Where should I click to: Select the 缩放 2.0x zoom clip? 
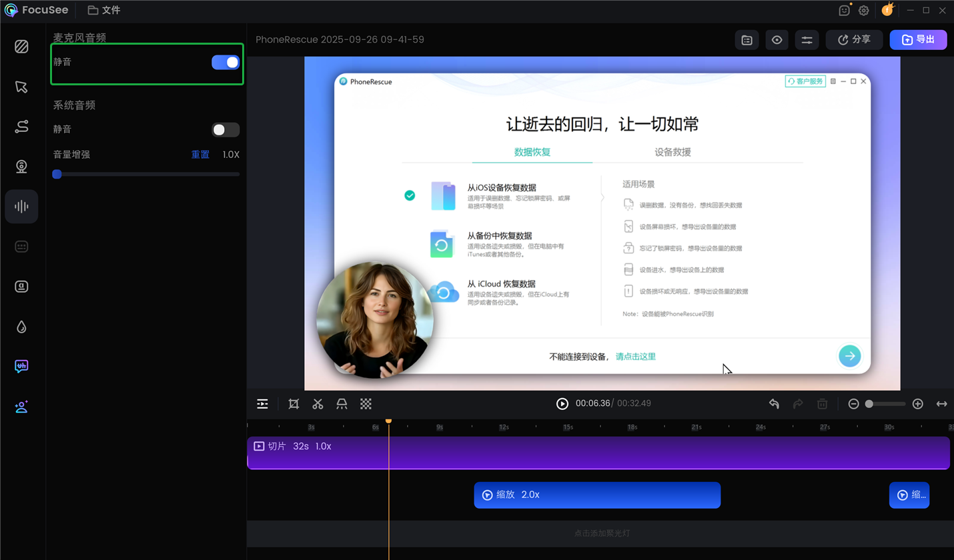click(x=597, y=495)
